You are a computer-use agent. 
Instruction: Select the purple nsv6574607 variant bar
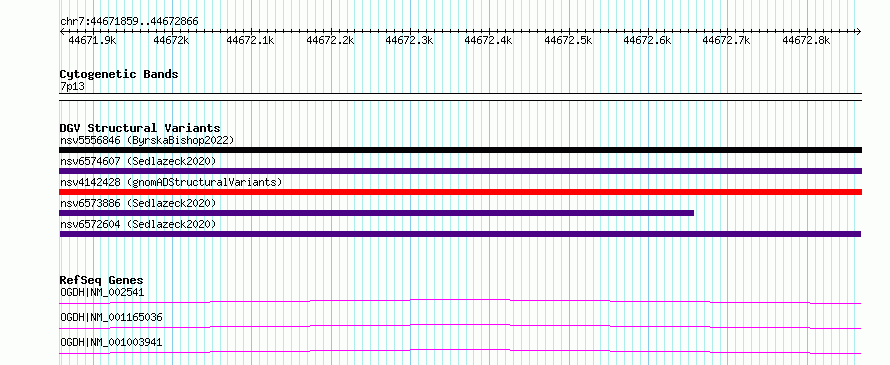460,171
